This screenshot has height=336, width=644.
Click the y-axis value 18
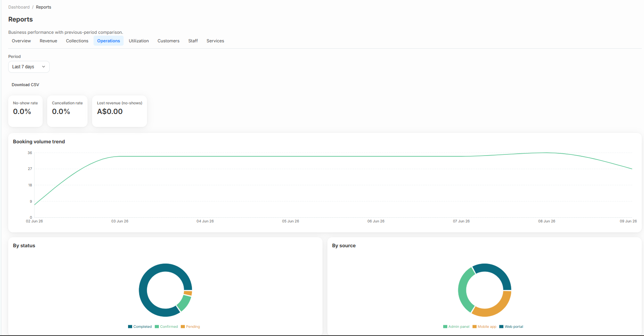point(30,185)
